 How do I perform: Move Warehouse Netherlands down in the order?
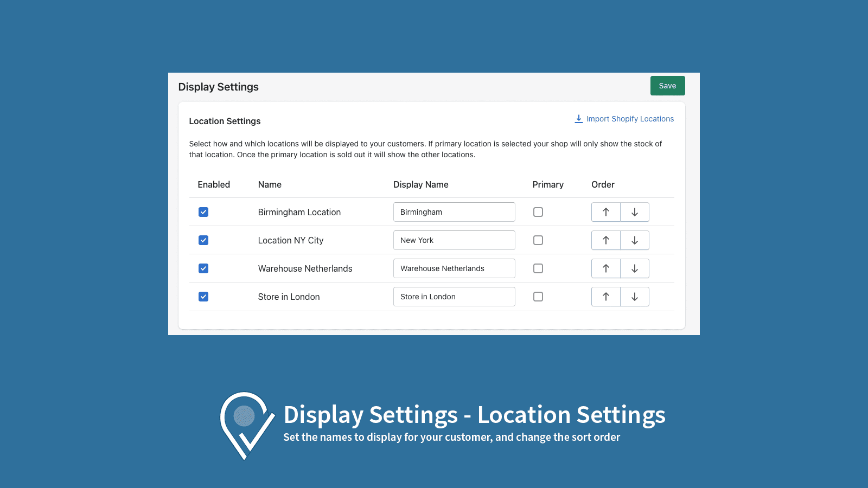click(635, 268)
